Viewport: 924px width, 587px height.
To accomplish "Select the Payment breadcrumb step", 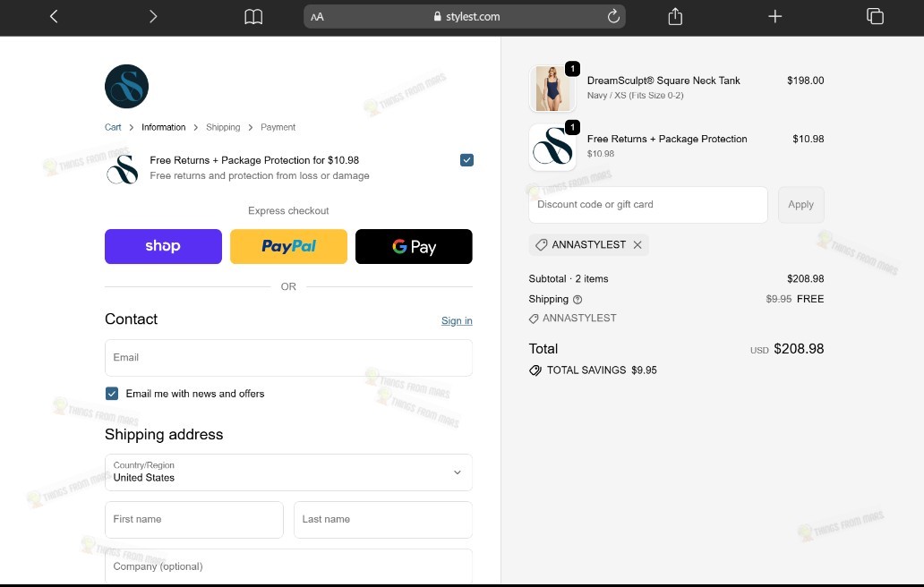I will tap(278, 127).
